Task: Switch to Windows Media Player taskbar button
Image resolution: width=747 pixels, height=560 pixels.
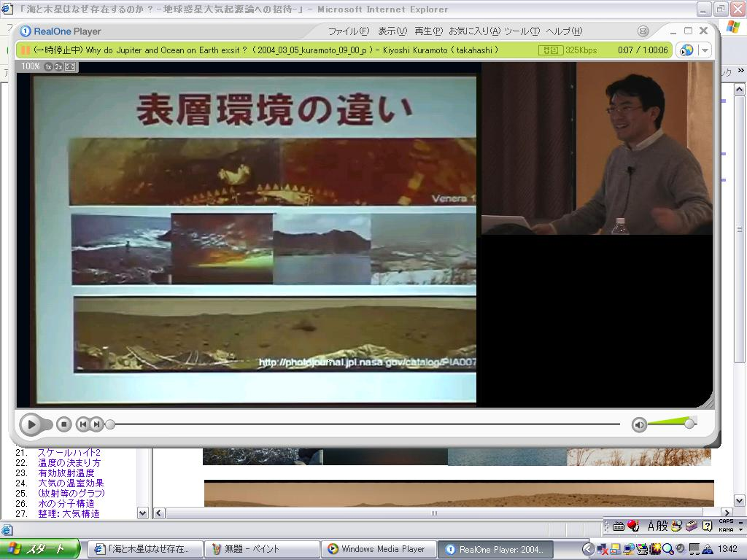Action: (378, 549)
